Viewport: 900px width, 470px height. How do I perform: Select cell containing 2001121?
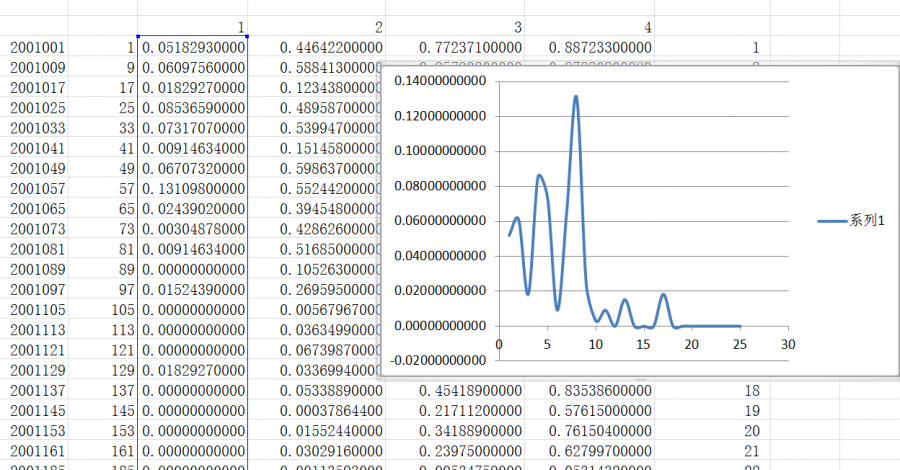(34, 349)
